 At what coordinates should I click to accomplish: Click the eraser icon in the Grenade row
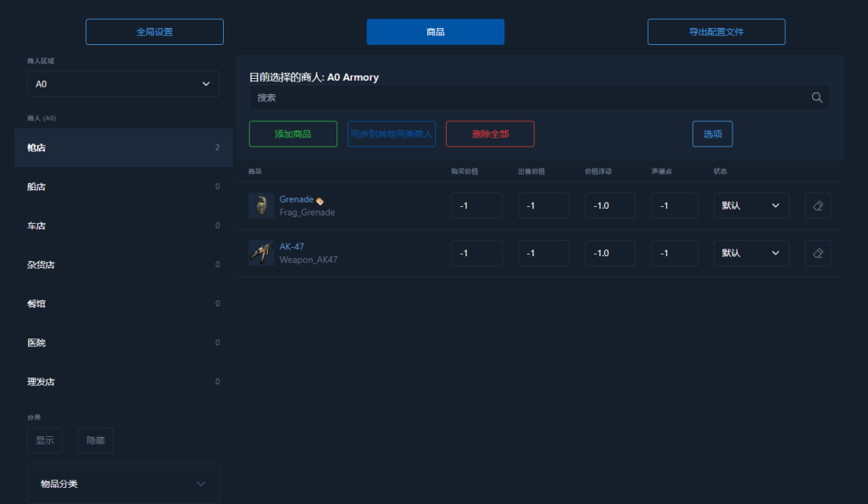pyautogui.click(x=817, y=205)
